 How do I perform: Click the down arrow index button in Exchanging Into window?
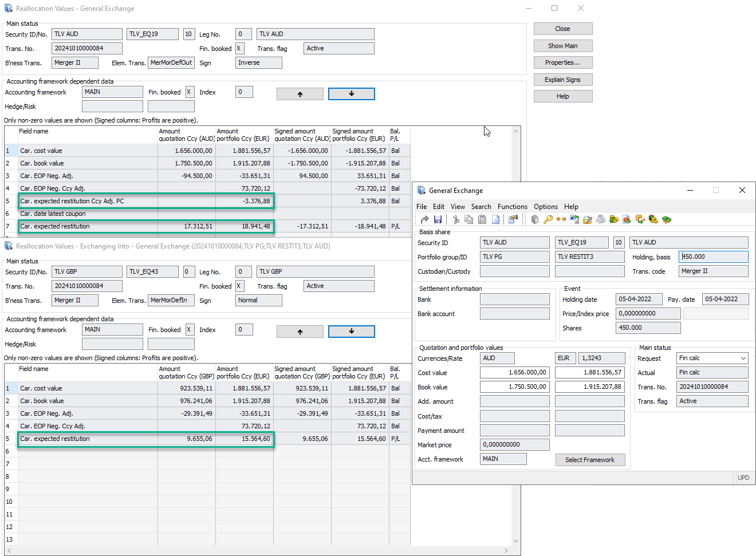click(352, 332)
